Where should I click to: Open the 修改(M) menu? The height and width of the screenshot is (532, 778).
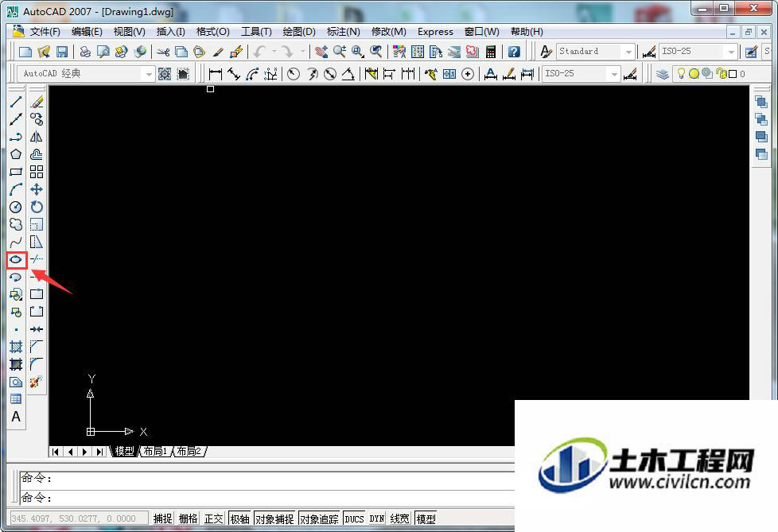click(x=389, y=32)
